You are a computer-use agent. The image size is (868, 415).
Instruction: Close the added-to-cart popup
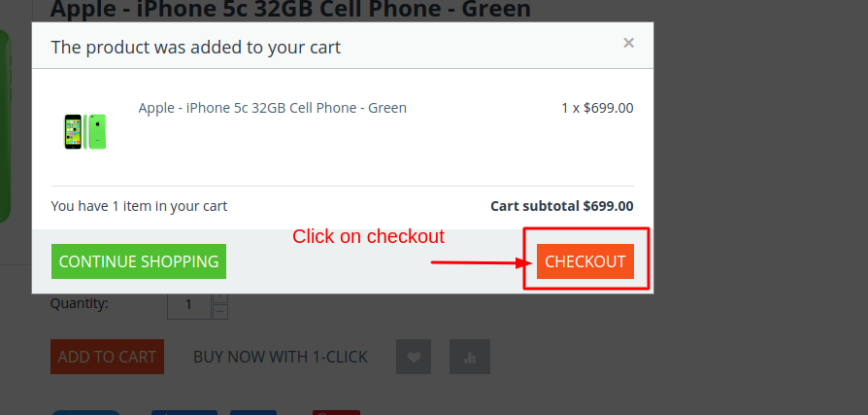tap(628, 43)
